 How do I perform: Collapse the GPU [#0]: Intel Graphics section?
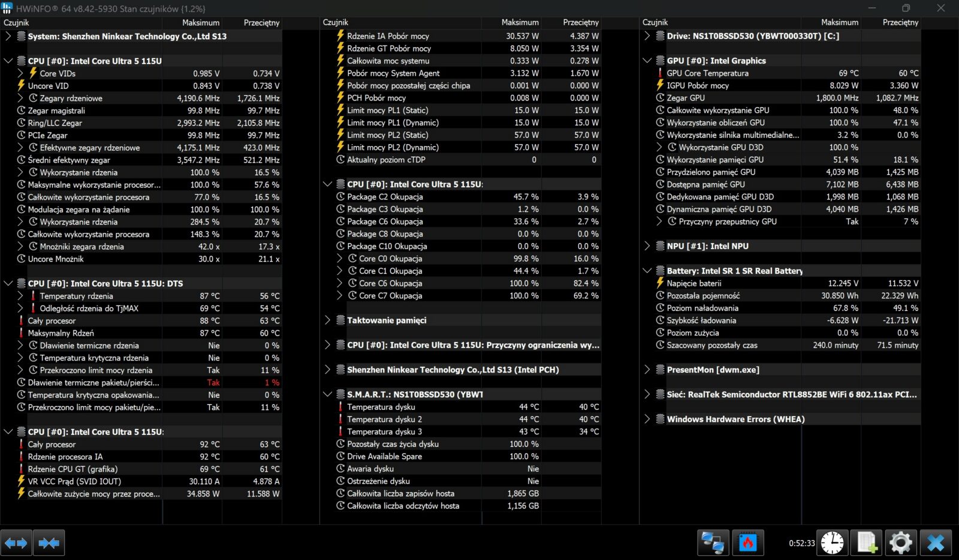[x=647, y=60]
